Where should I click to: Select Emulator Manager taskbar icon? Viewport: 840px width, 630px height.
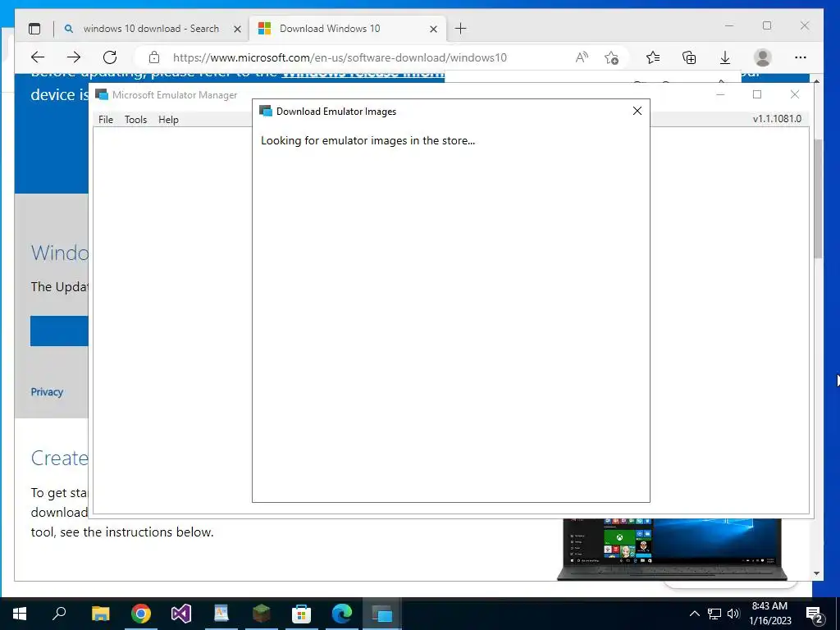click(x=382, y=614)
